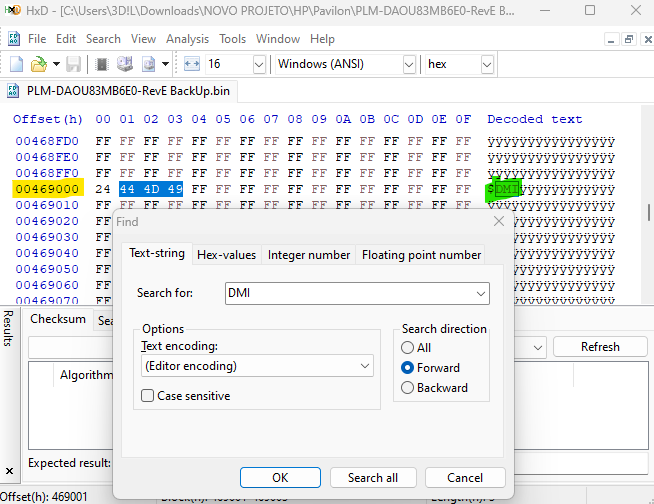Open the View menu
The width and height of the screenshot is (654, 504).
[143, 39]
